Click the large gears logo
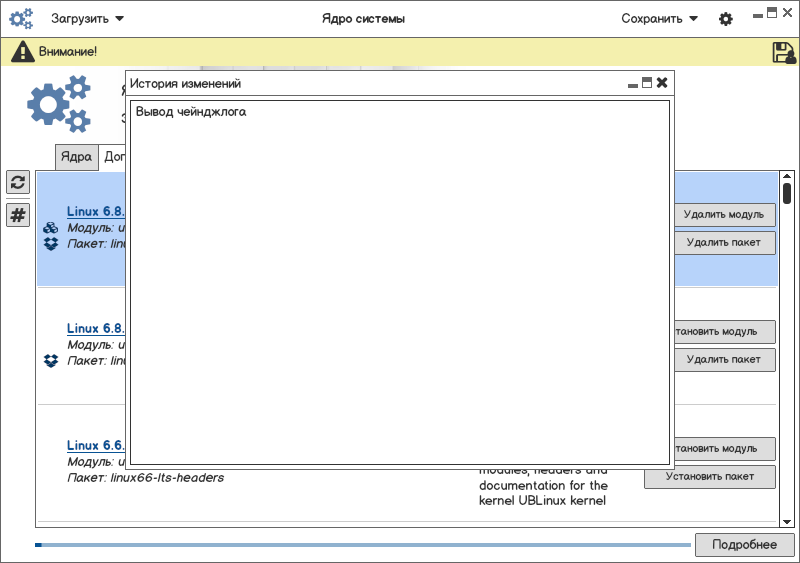This screenshot has width=800, height=563. [x=59, y=104]
